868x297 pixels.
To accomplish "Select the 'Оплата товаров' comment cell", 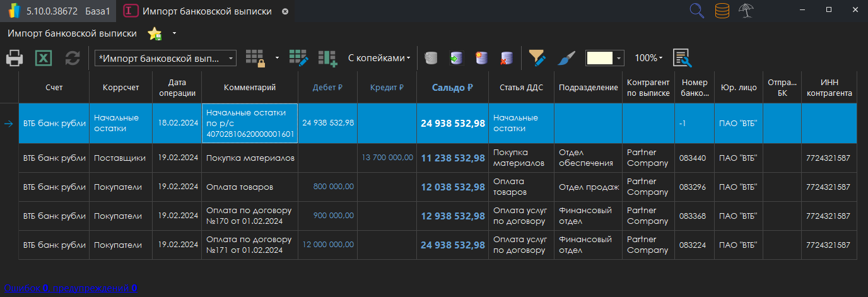I will coord(250,187).
